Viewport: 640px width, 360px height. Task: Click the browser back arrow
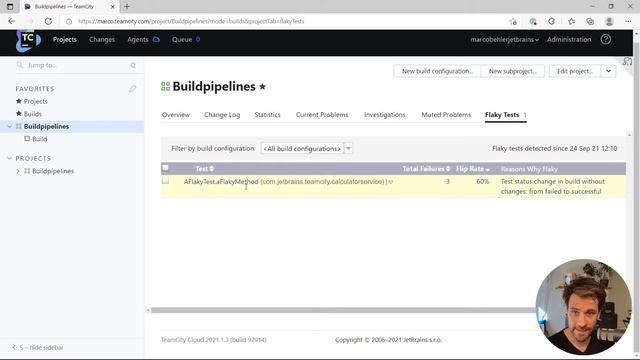click(x=11, y=21)
